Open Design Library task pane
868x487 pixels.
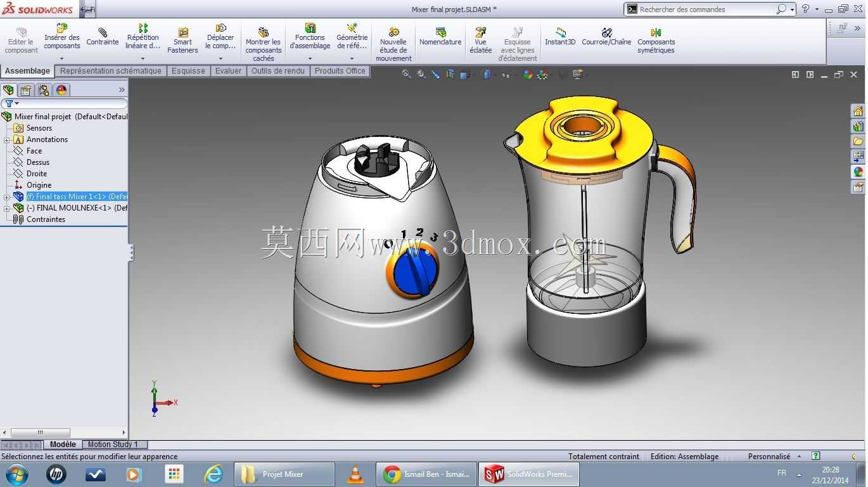[858, 127]
